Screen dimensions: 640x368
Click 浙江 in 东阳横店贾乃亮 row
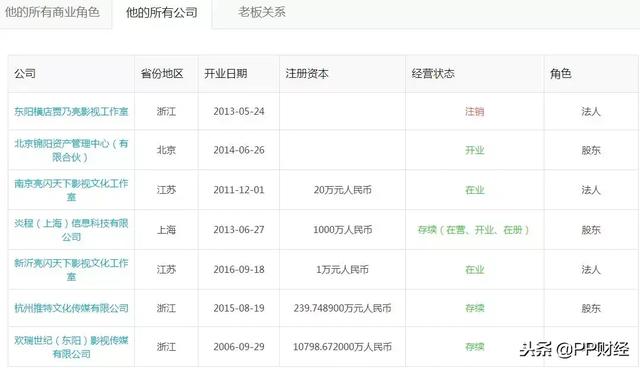point(166,111)
